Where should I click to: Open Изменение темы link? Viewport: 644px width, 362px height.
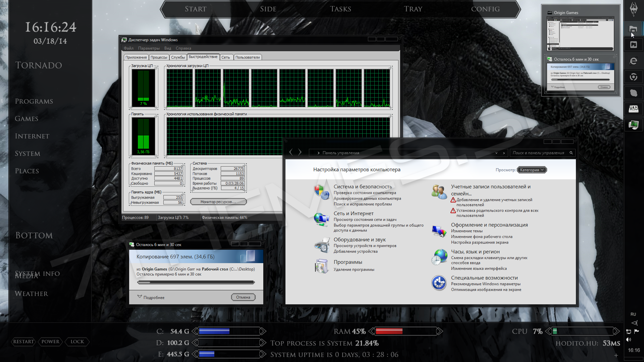467,231
